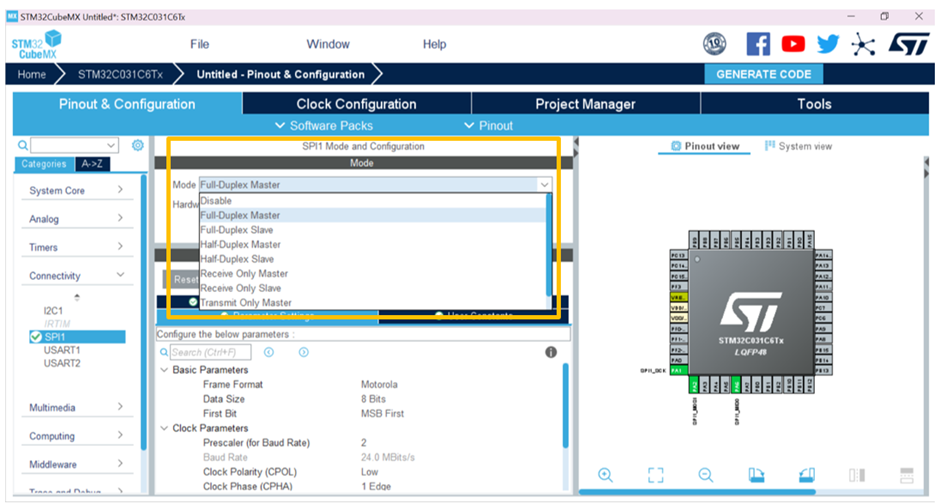Click the categories search magnifier icon
The width and height of the screenshot is (940, 504).
point(23,145)
